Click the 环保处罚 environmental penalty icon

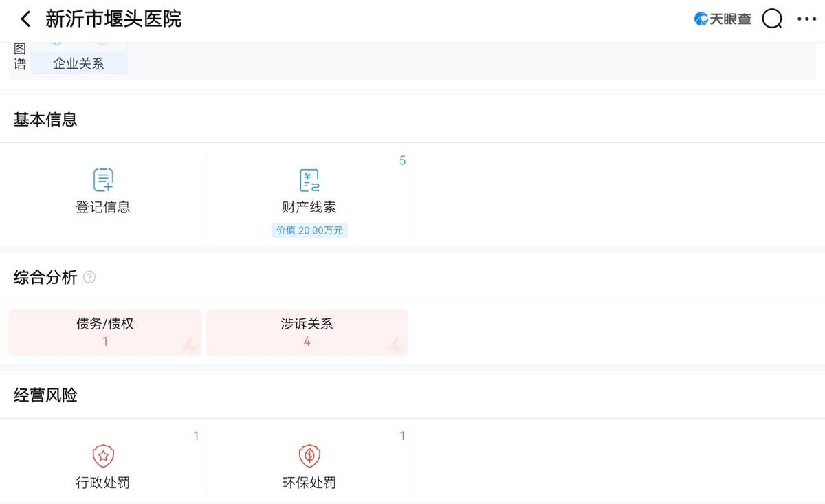coord(309,455)
